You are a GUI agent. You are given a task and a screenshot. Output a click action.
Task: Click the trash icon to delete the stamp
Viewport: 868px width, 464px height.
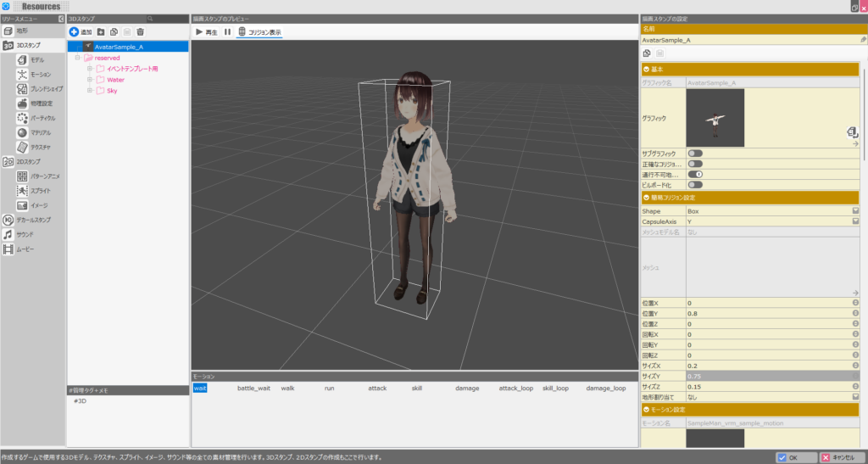coord(141,31)
